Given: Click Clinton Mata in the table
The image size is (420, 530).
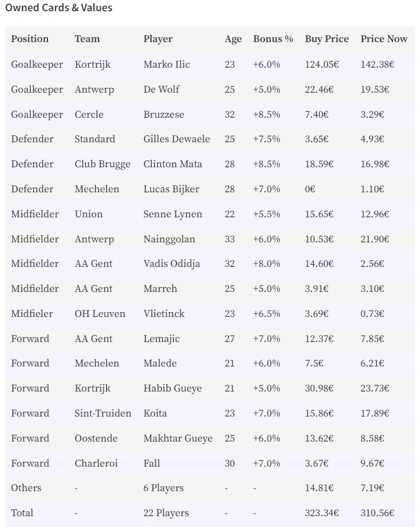Looking at the screenshot, I should pos(173,164).
